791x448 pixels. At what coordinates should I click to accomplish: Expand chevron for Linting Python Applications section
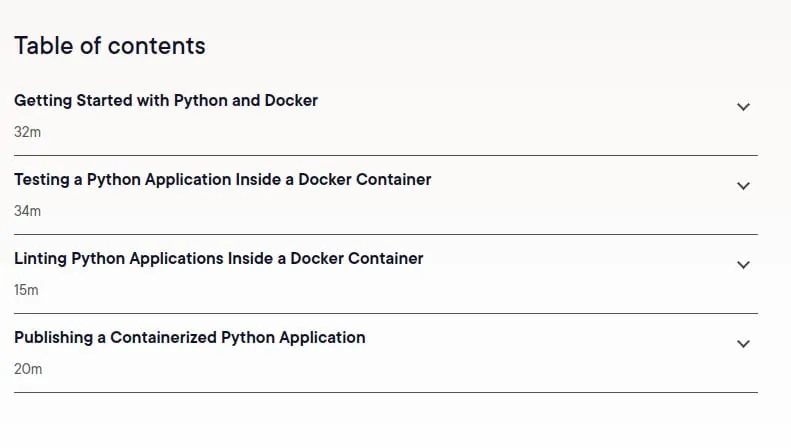(743, 265)
